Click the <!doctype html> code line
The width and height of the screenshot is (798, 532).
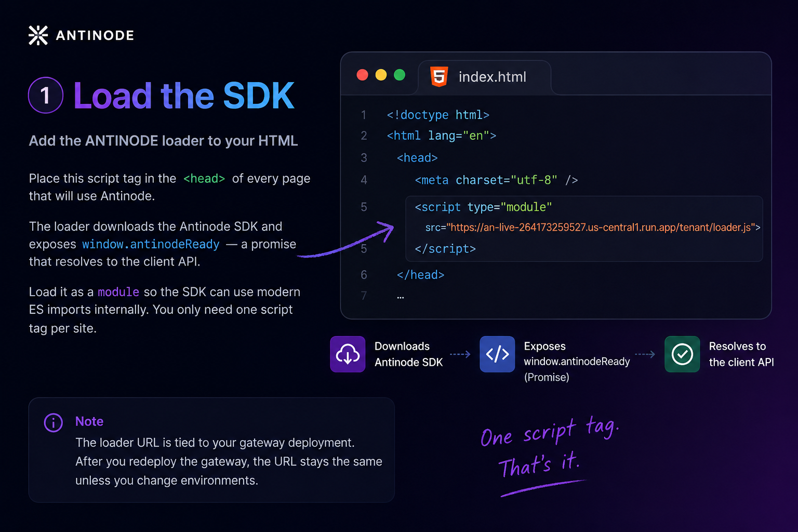(438, 115)
